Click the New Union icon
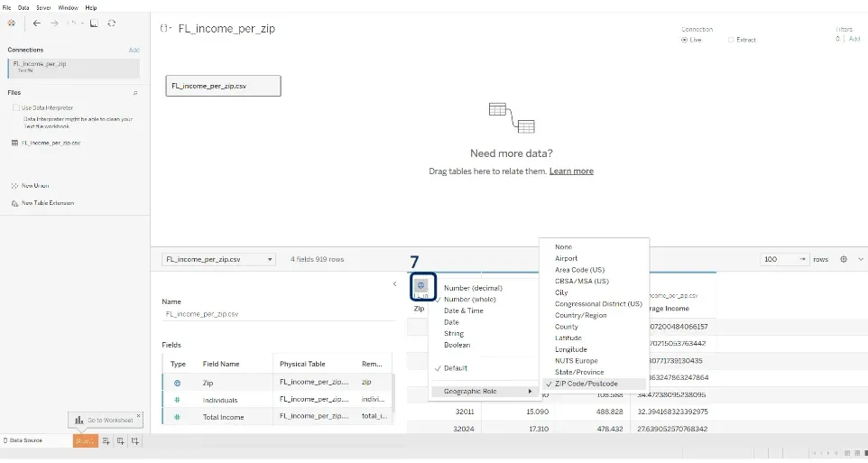This screenshot has width=868, height=463. click(15, 186)
